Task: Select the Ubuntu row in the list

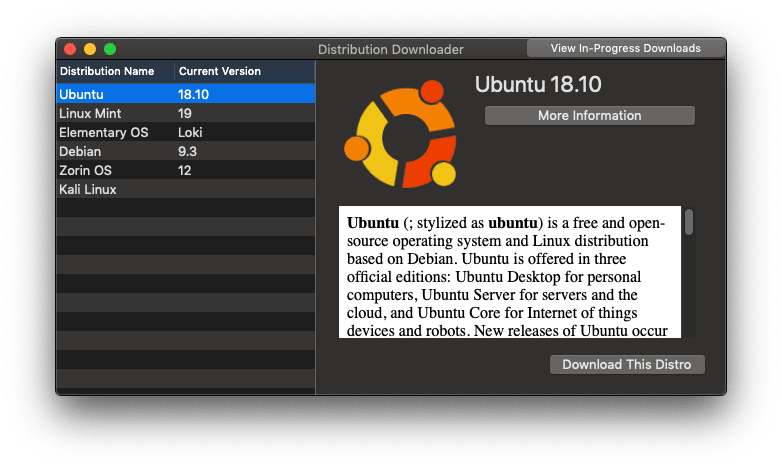Action: point(186,94)
